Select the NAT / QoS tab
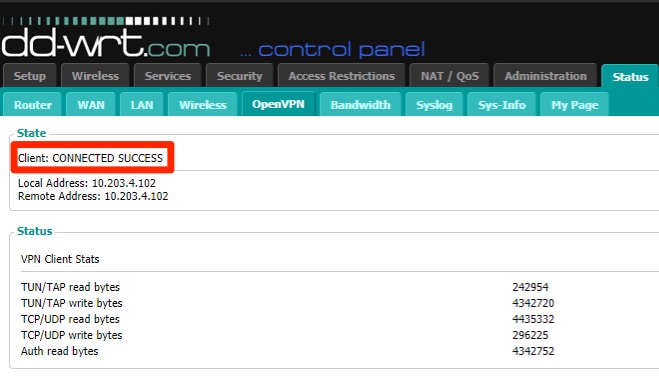Viewport: 659px width, 385px height. (x=449, y=76)
